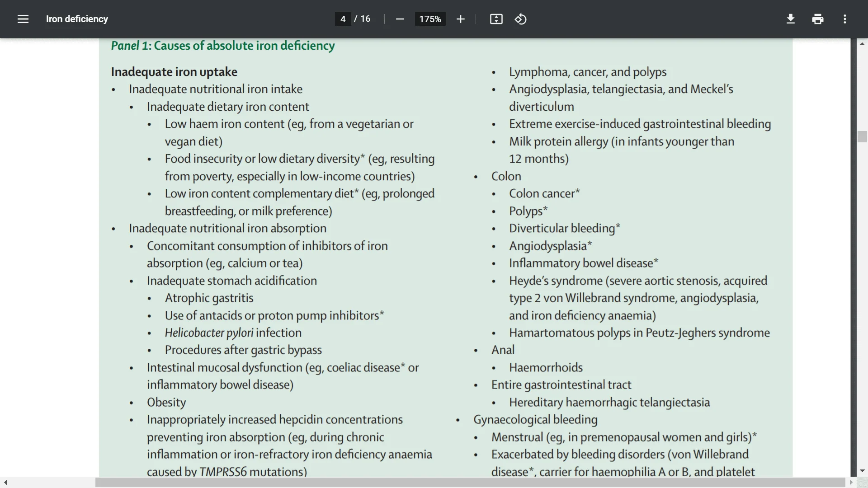Click the 'Iron deficiency' document title
The width and height of the screenshot is (868, 488).
coord(77,19)
